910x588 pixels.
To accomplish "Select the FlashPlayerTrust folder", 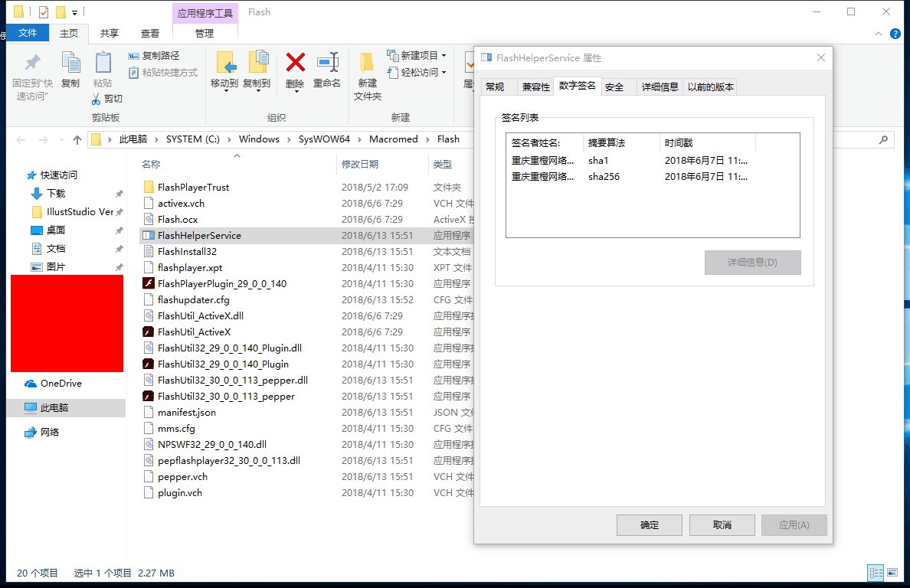I will click(193, 188).
